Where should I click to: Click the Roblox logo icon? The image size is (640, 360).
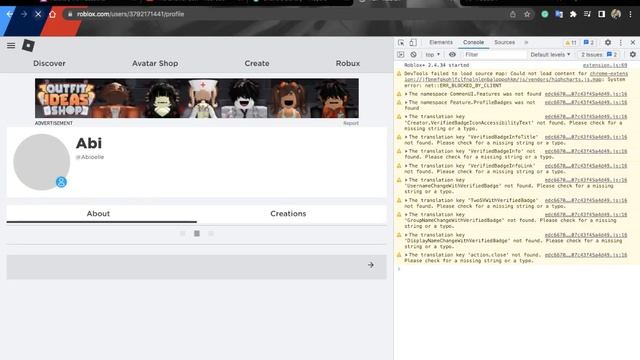pos(28,45)
